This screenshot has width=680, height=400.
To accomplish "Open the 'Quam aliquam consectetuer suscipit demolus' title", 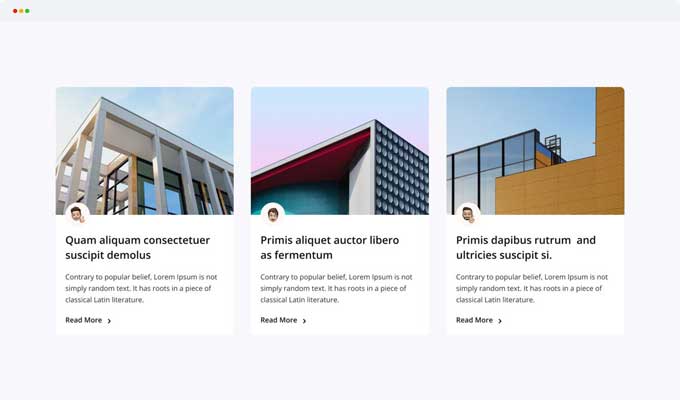I will [x=137, y=248].
